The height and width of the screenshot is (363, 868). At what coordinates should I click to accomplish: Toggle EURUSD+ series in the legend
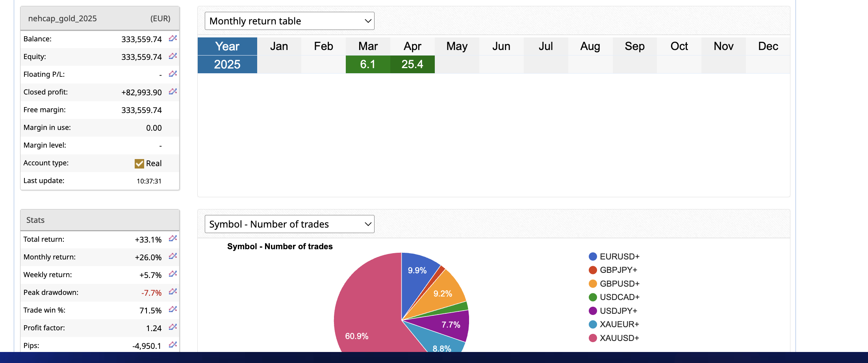point(619,257)
